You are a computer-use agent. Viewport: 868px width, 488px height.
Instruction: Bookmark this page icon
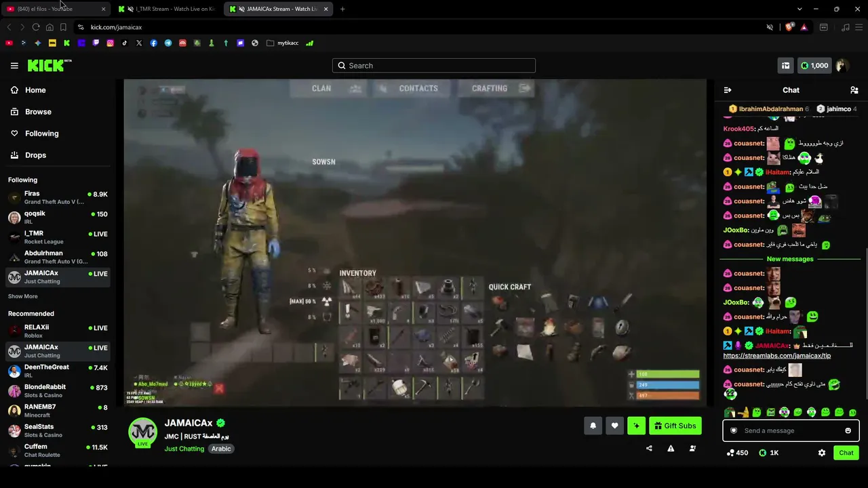pos(63,27)
